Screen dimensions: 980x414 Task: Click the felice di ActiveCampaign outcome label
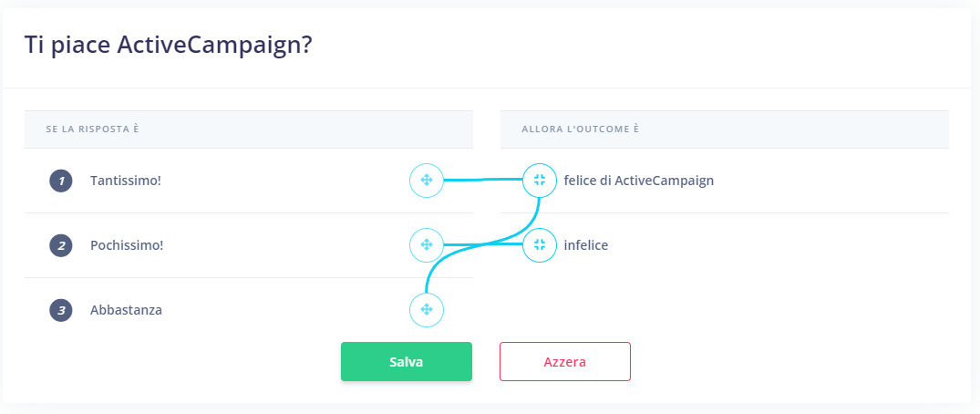click(639, 181)
